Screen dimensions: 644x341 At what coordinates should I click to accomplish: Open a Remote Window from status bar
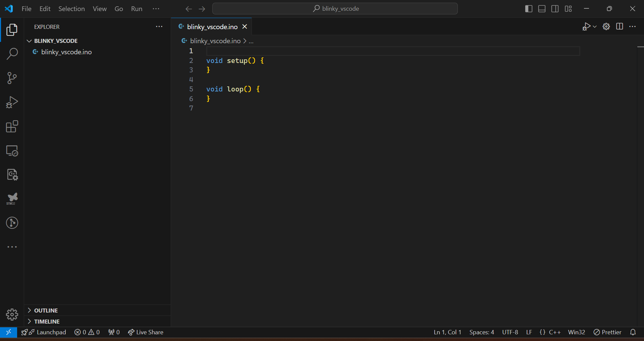[x=8, y=332]
